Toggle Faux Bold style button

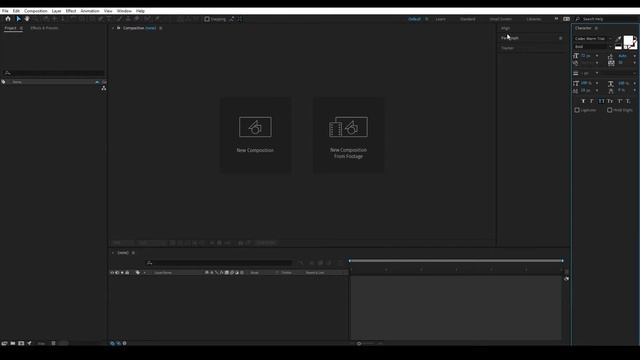583,101
